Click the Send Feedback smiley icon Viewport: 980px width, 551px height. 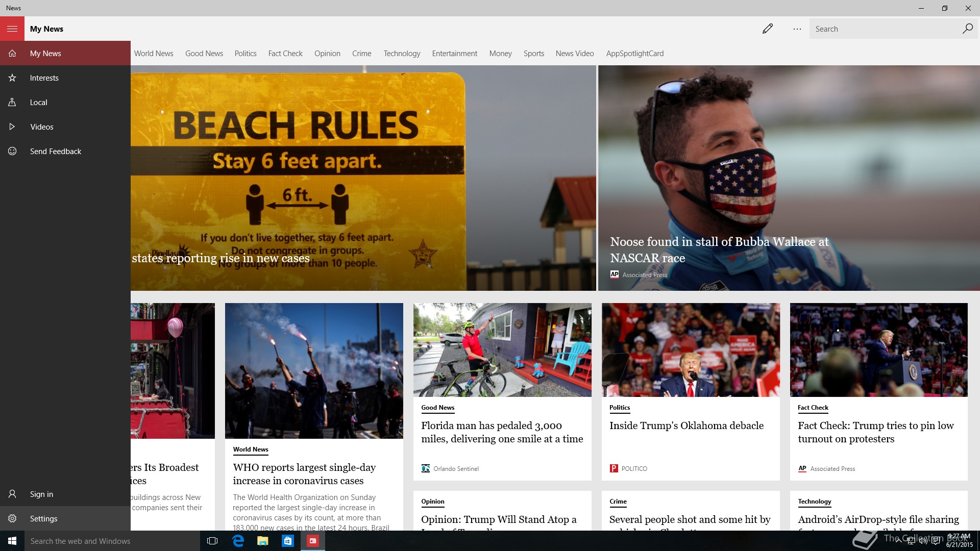[x=12, y=152]
